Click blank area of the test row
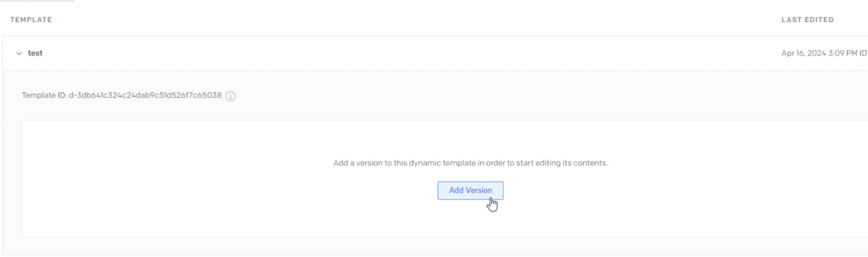This screenshot has height=257, width=868. click(x=402, y=54)
